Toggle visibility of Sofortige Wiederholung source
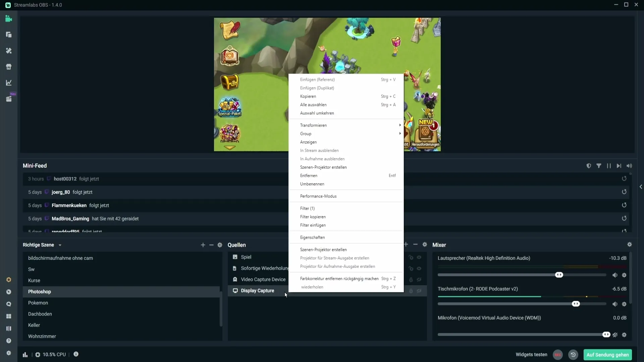The image size is (644, 362). (x=419, y=268)
